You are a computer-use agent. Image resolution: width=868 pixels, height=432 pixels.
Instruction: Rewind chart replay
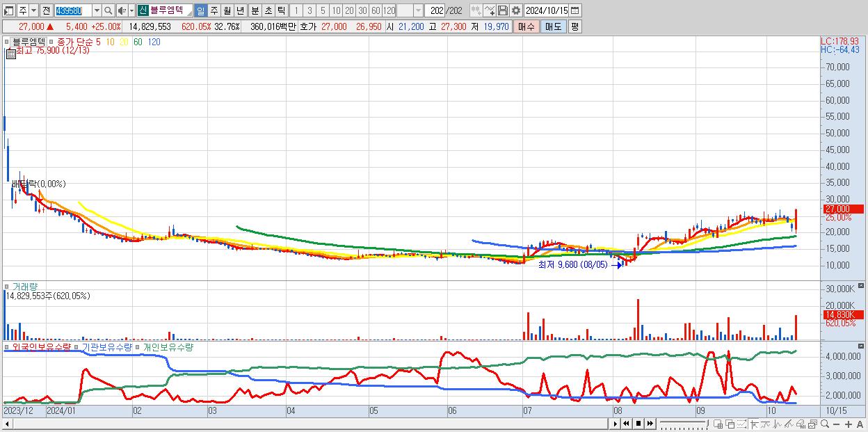point(627,424)
